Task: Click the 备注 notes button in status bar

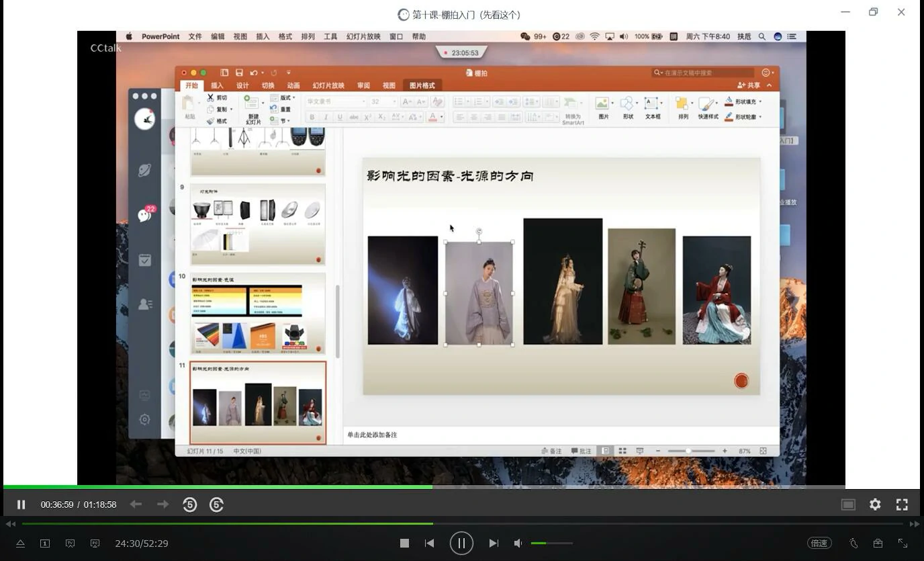Action: click(551, 451)
